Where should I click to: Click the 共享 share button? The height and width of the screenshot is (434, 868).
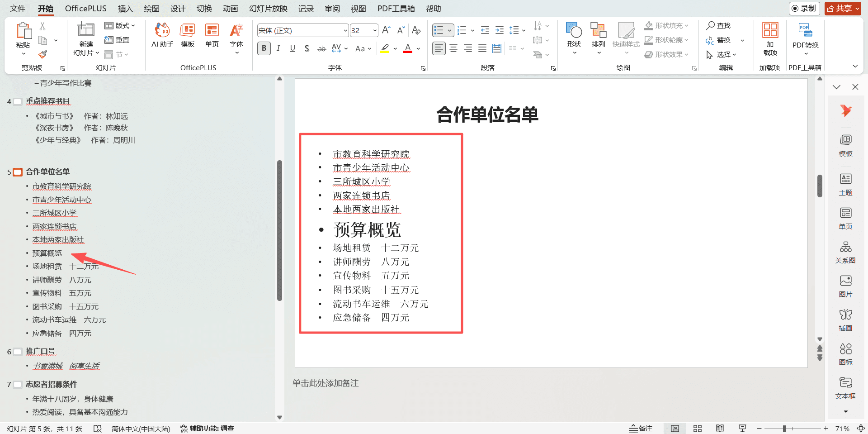coord(843,8)
